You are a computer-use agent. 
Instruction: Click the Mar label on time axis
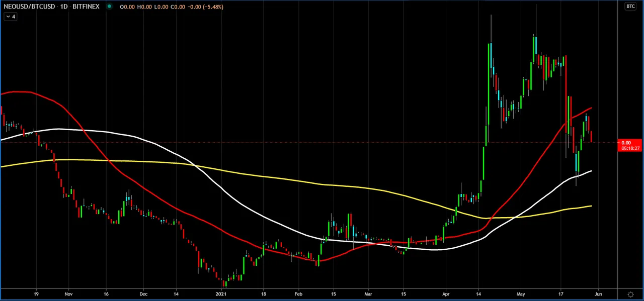pyautogui.click(x=368, y=294)
